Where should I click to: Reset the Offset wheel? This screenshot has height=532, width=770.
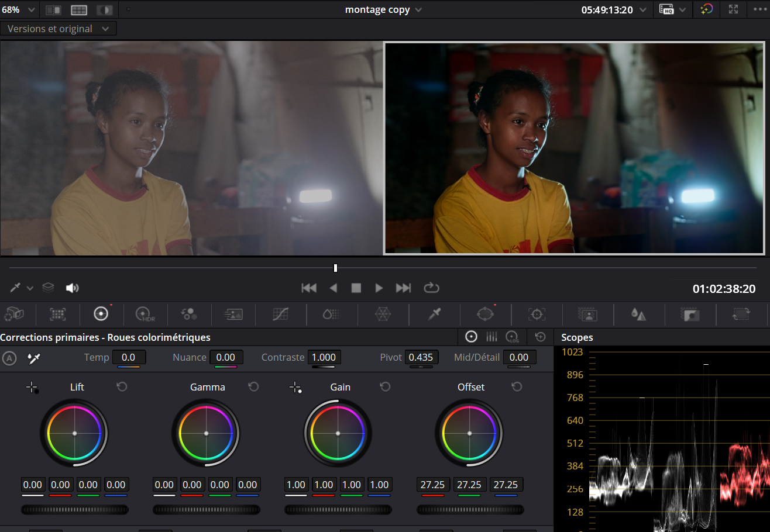(x=517, y=387)
